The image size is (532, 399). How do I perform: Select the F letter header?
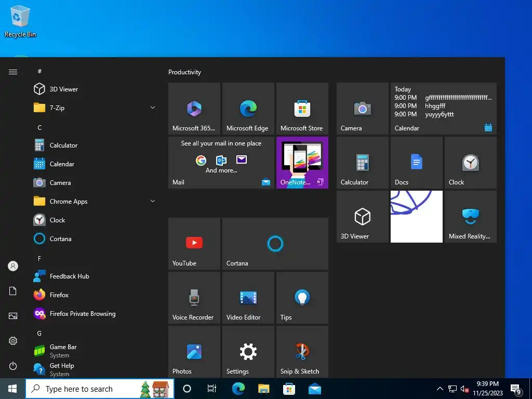pyautogui.click(x=39, y=259)
